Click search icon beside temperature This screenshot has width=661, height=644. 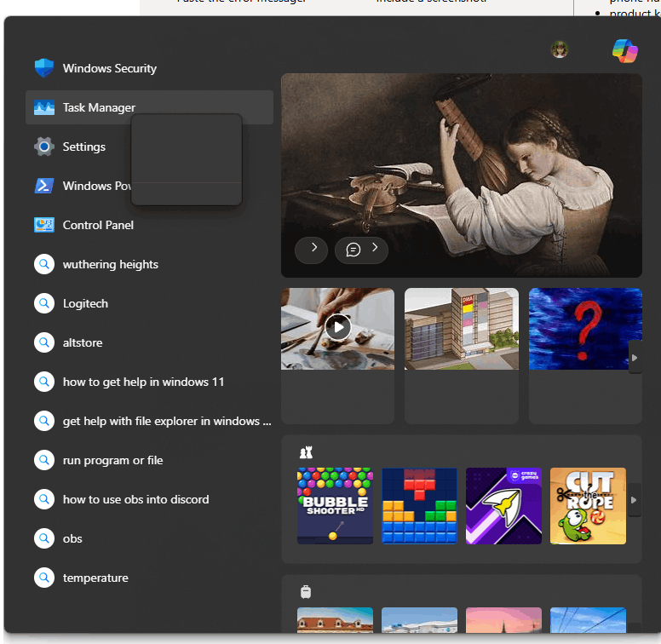(x=44, y=578)
